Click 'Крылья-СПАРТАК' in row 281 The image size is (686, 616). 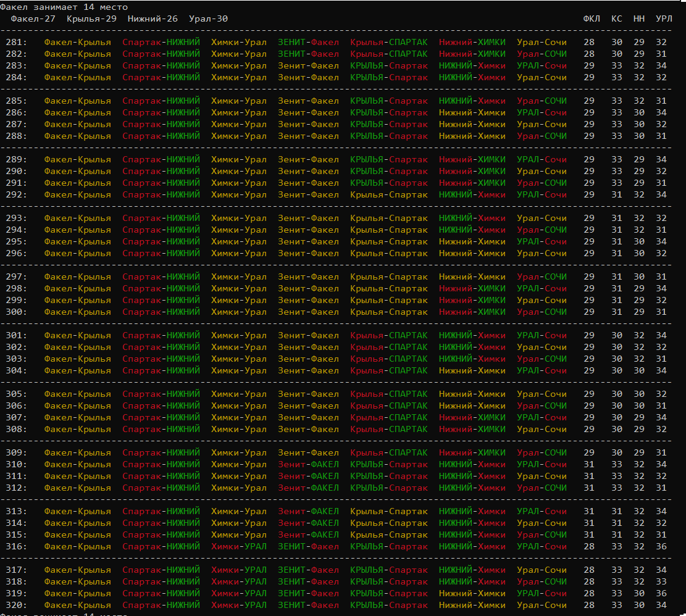[389, 43]
